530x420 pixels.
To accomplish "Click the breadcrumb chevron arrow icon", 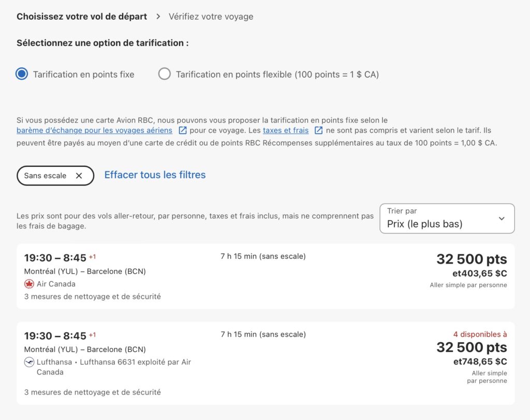I will pyautogui.click(x=158, y=17).
